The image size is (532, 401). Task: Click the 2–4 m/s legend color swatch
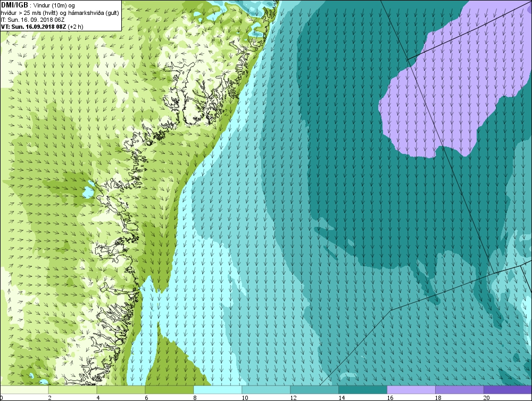click(x=72, y=390)
